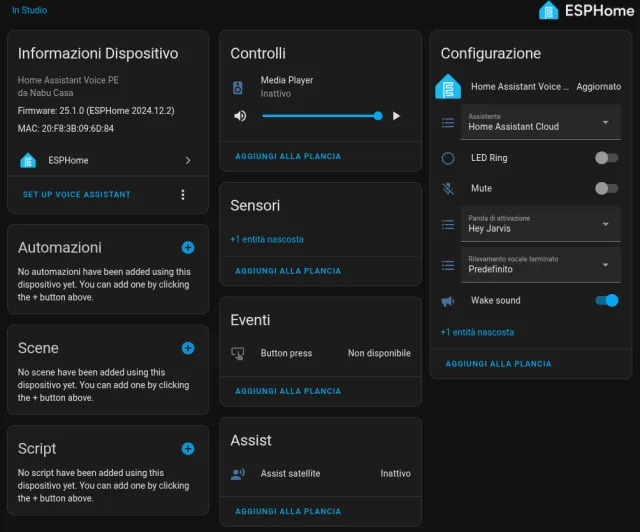Click the Assist satellite icon
Viewport: 640px width, 532px height.
click(238, 474)
